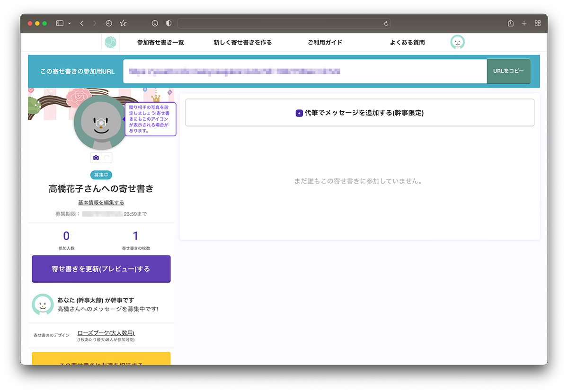This screenshot has height=392, width=568.
Task: Show tab overview grid icon
Action: coord(538,23)
